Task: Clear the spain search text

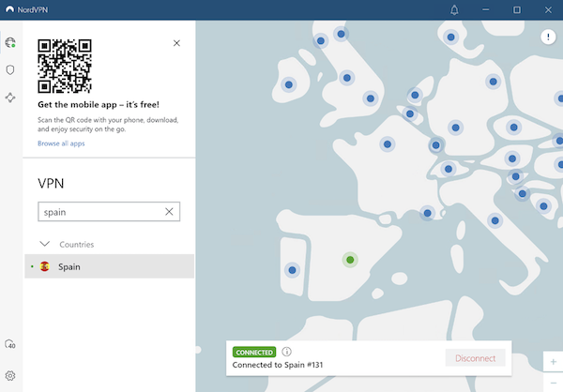Action: coord(169,212)
